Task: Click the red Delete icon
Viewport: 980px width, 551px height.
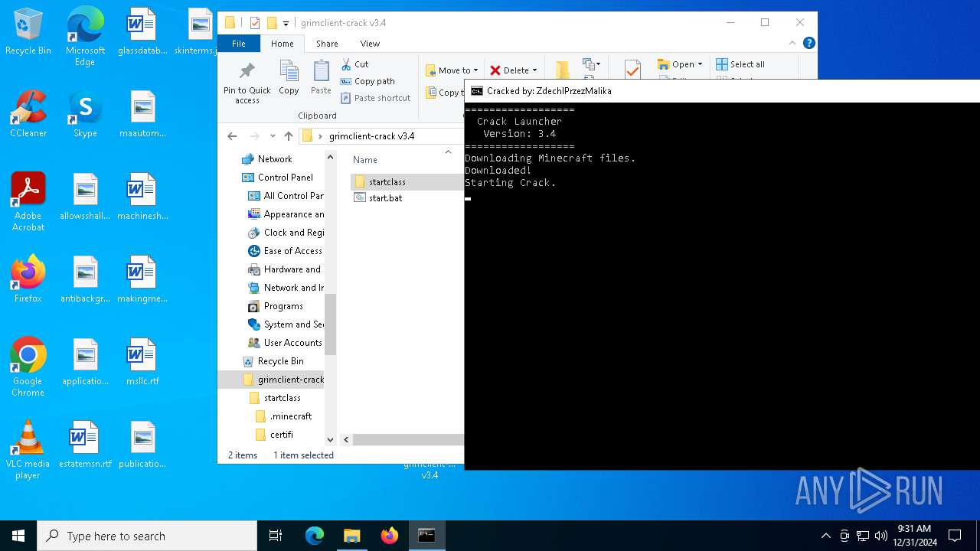Action: click(x=495, y=70)
